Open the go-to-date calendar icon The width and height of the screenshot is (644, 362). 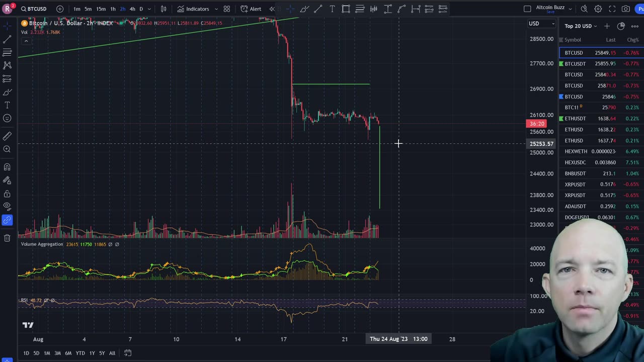click(128, 353)
